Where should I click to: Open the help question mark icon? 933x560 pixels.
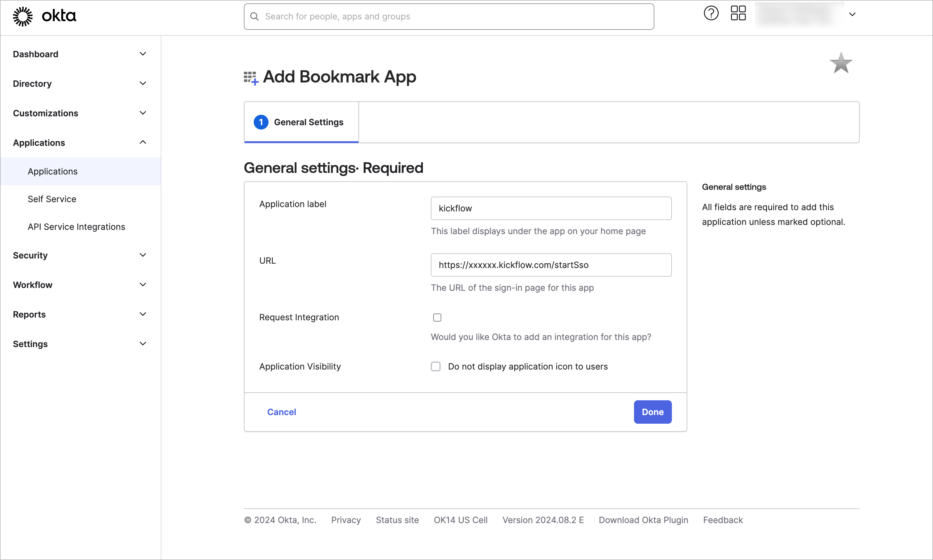coord(711,13)
